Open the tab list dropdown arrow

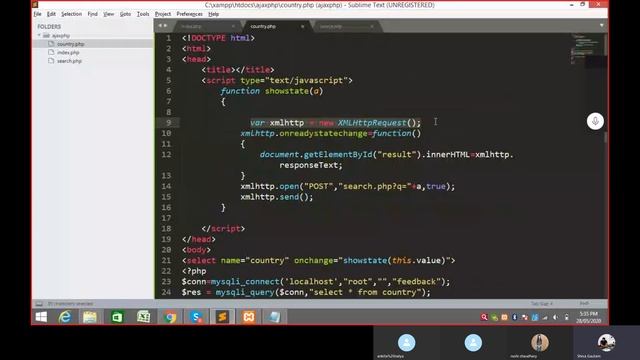[x=601, y=25]
